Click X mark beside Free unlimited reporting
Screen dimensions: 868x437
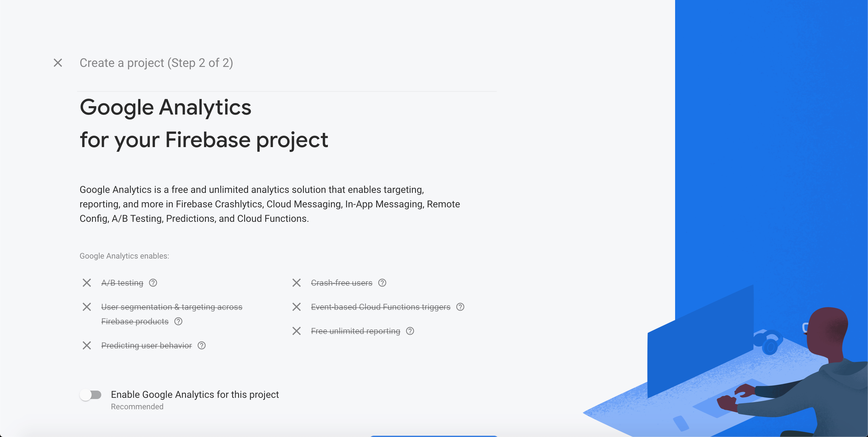tap(297, 331)
